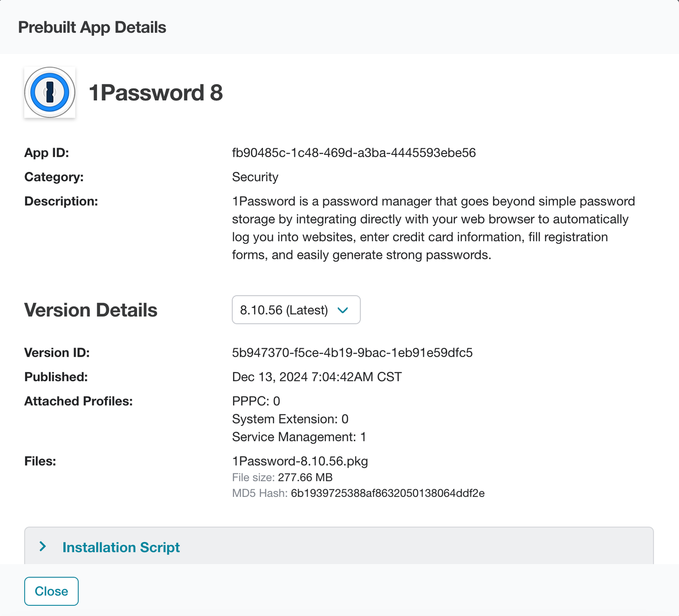Click the 1Password 8 app title

[156, 93]
